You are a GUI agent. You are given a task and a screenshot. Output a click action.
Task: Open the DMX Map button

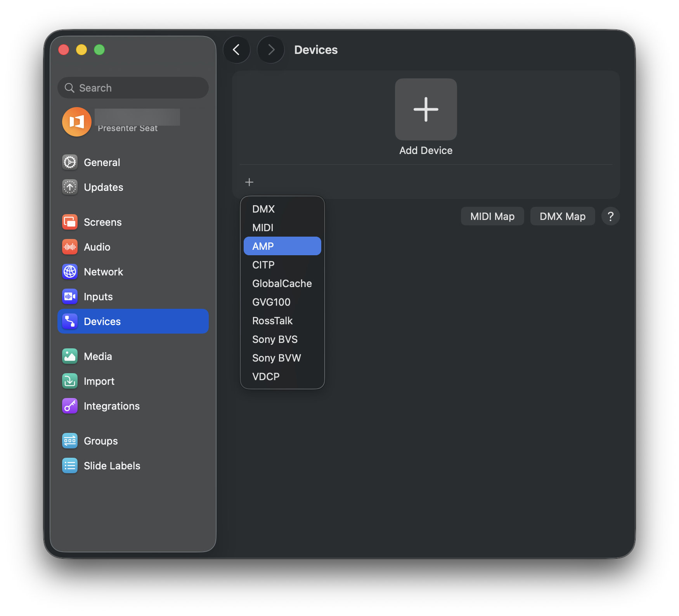pos(563,216)
